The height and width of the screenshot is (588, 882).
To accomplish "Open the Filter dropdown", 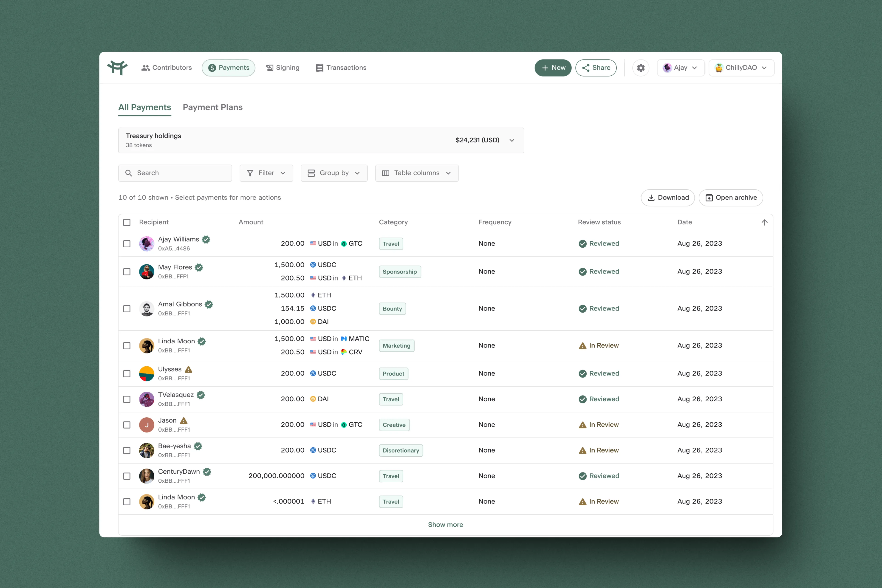I will 266,173.
